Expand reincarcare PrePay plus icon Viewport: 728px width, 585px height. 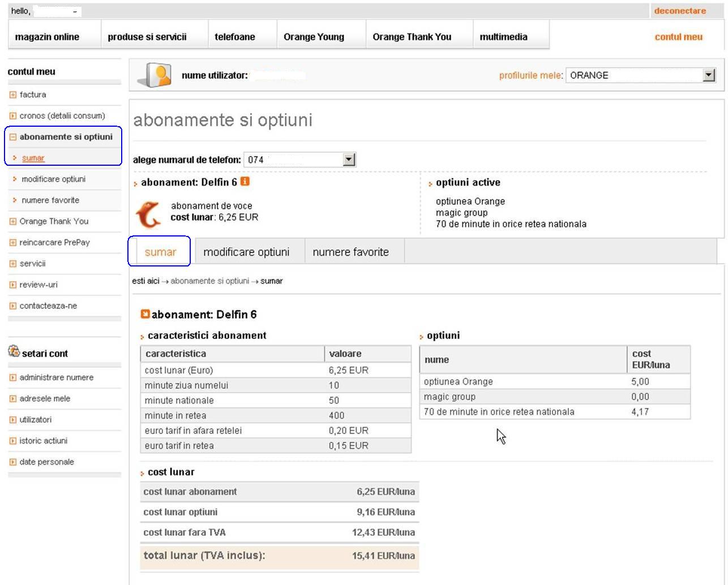tap(13, 243)
